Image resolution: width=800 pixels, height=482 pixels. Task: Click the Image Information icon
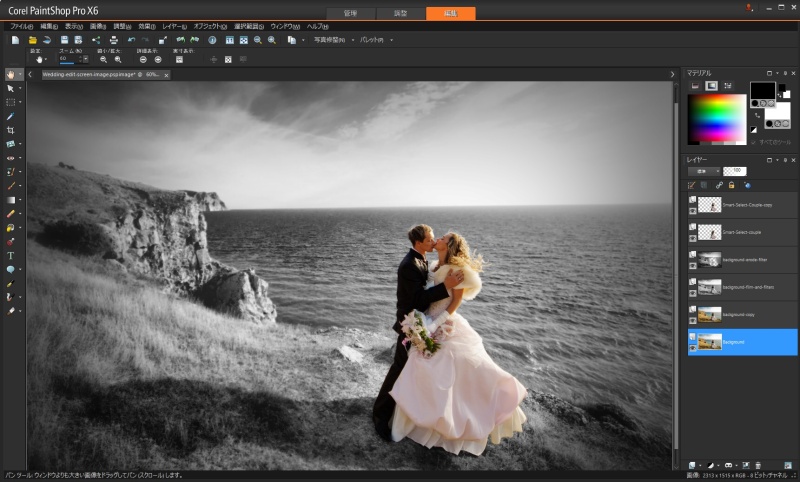pos(212,40)
